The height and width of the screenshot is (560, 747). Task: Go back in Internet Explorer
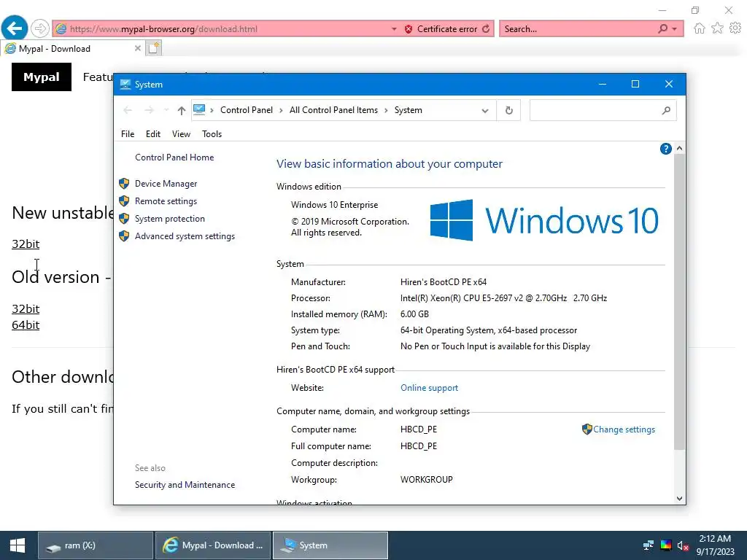[14, 28]
